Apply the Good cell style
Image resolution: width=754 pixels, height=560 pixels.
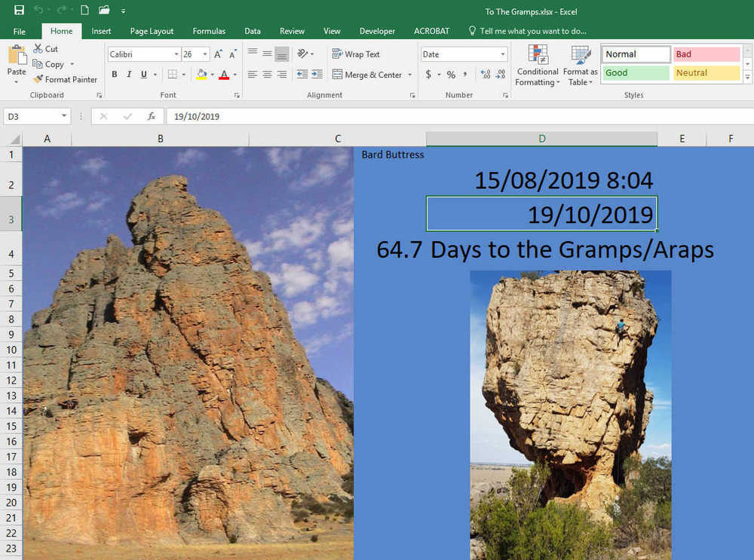pyautogui.click(x=635, y=73)
